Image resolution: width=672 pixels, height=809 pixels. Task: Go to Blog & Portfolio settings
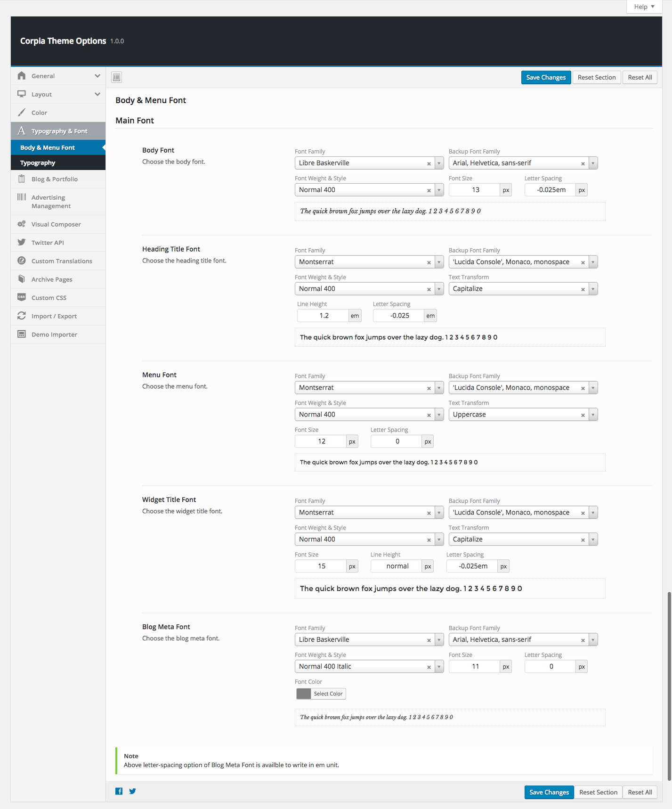[54, 179]
